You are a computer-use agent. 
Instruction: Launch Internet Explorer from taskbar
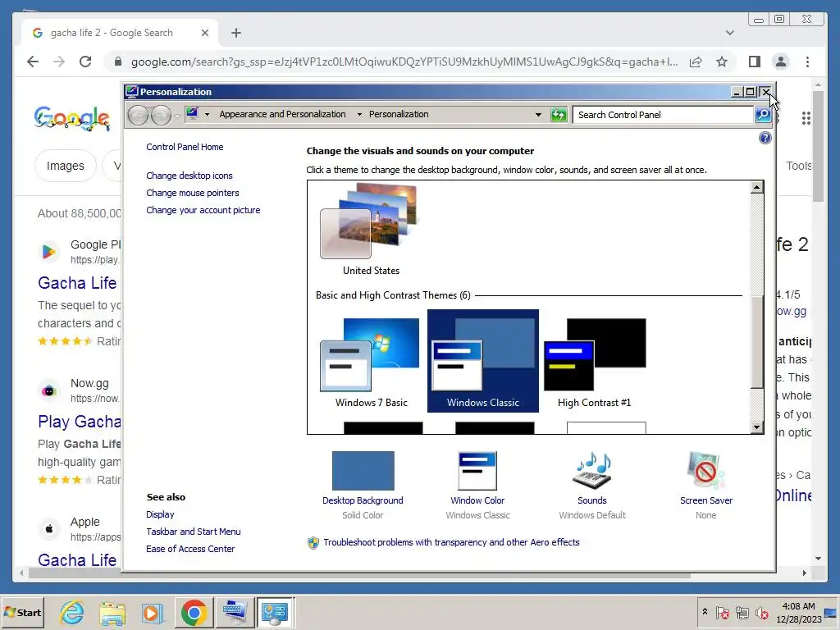(72, 612)
